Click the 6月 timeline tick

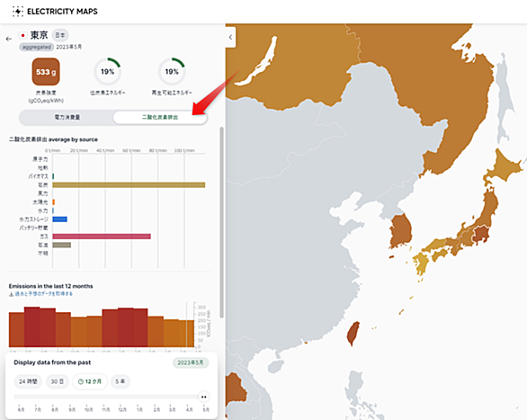[x=21, y=409]
